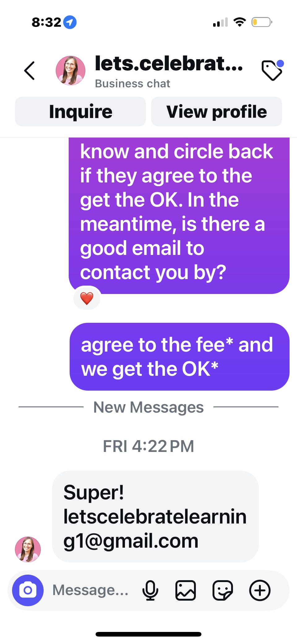297x644 pixels.
Task: Tap the location arrow icon in status bar
Action: [70, 22]
